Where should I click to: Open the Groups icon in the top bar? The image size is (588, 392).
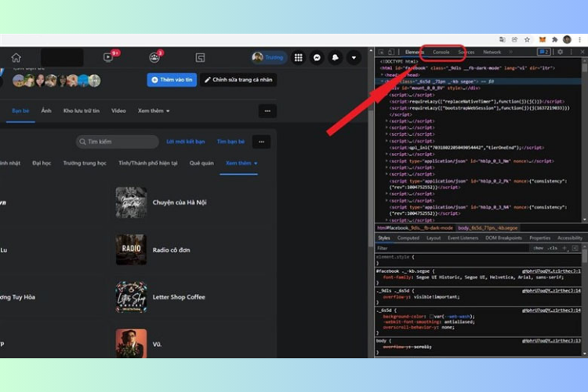(154, 57)
